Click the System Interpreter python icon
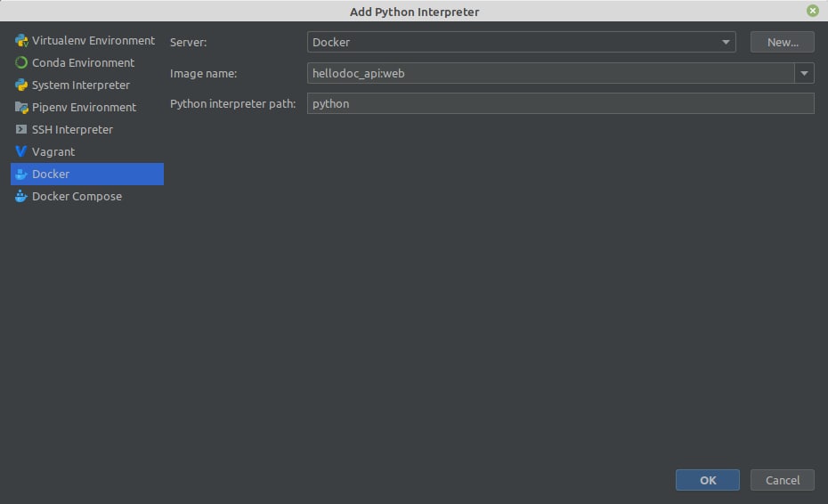 [x=21, y=85]
